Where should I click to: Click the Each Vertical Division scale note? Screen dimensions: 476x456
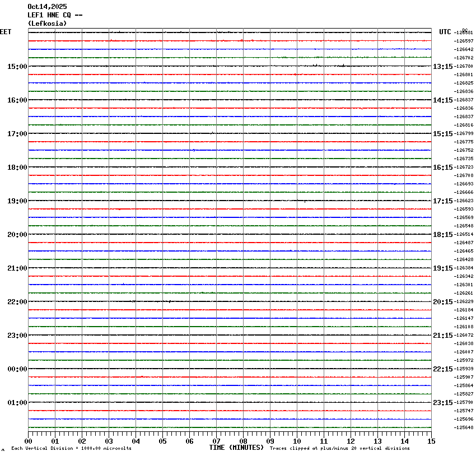(x=71, y=448)
